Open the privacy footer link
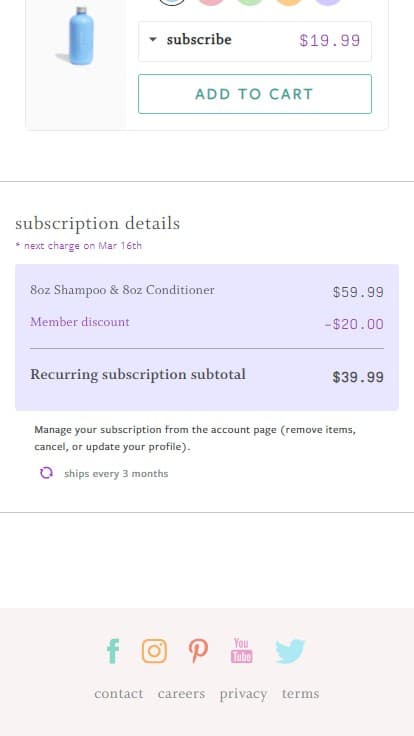Image resolution: width=414 pixels, height=736 pixels. [x=243, y=694]
